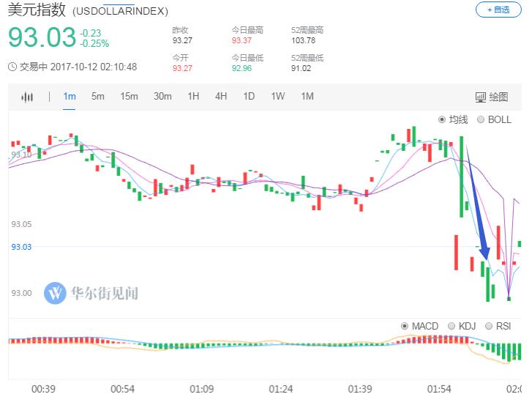Click the 93.03 current price label on axis

(x=21, y=247)
